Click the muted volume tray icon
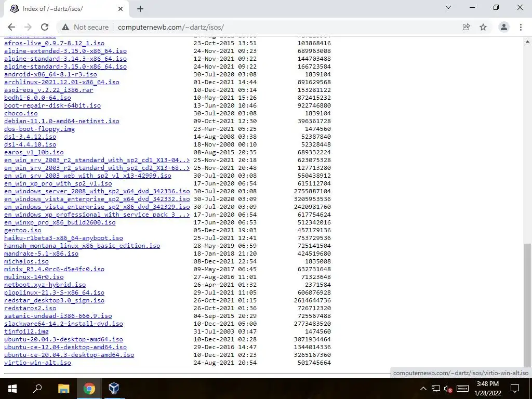Screen dimensions: 532x399 pos(448,389)
